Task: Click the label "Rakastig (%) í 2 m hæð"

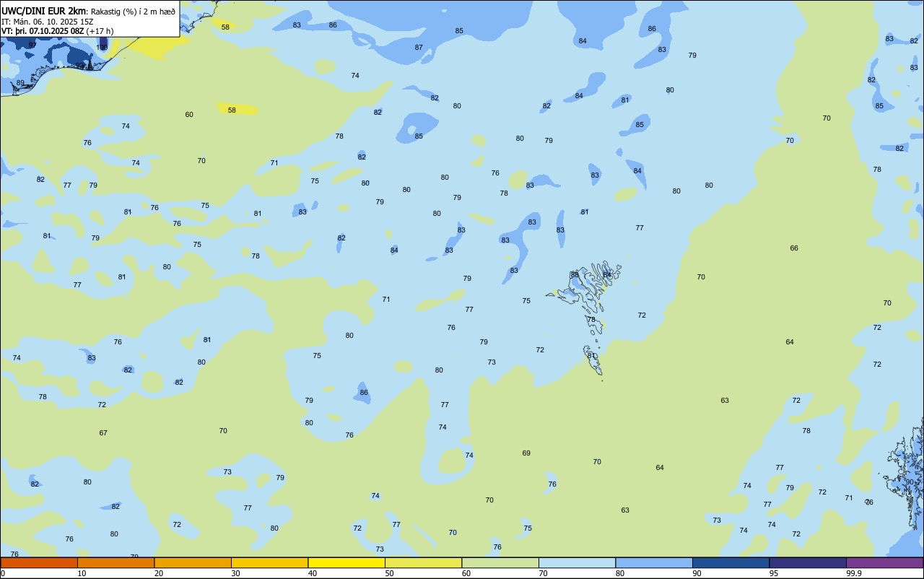Action: (133, 12)
